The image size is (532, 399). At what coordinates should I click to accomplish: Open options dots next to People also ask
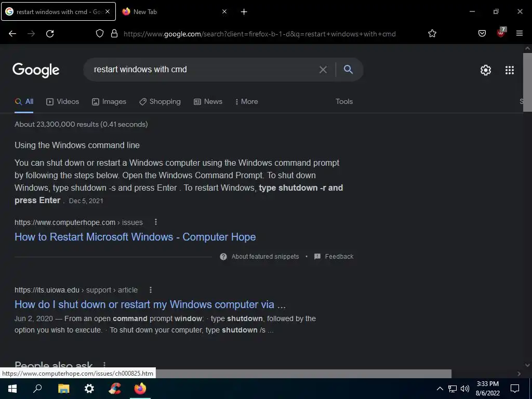104,365
